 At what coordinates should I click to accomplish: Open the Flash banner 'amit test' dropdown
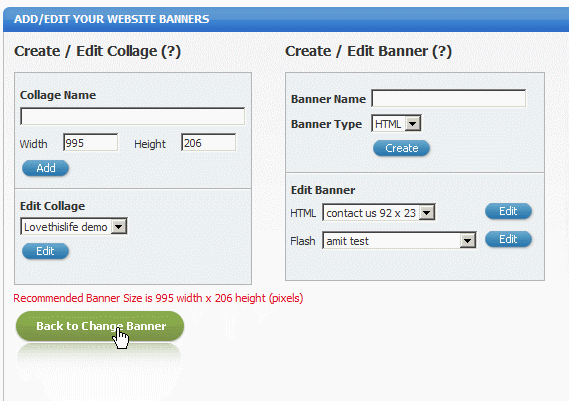pyautogui.click(x=399, y=241)
